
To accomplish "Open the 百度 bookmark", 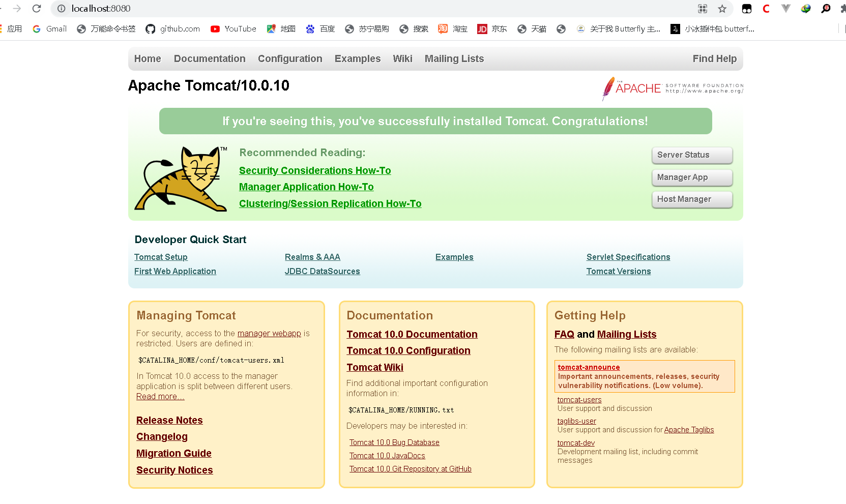I will point(320,29).
